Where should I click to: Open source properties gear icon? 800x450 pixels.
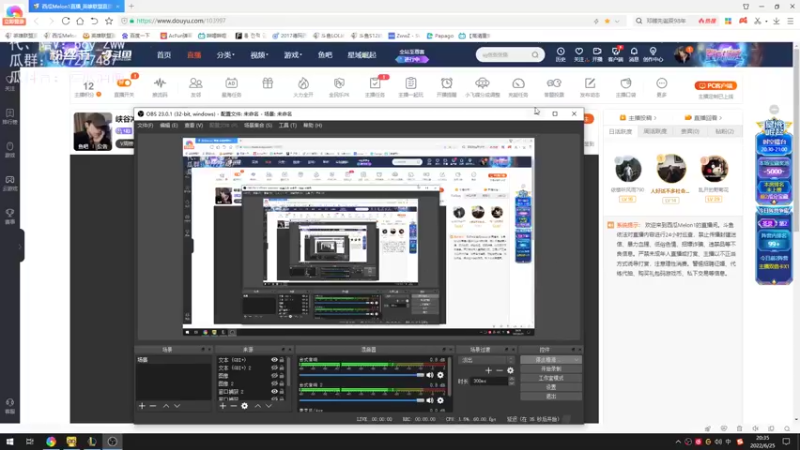tap(244, 406)
